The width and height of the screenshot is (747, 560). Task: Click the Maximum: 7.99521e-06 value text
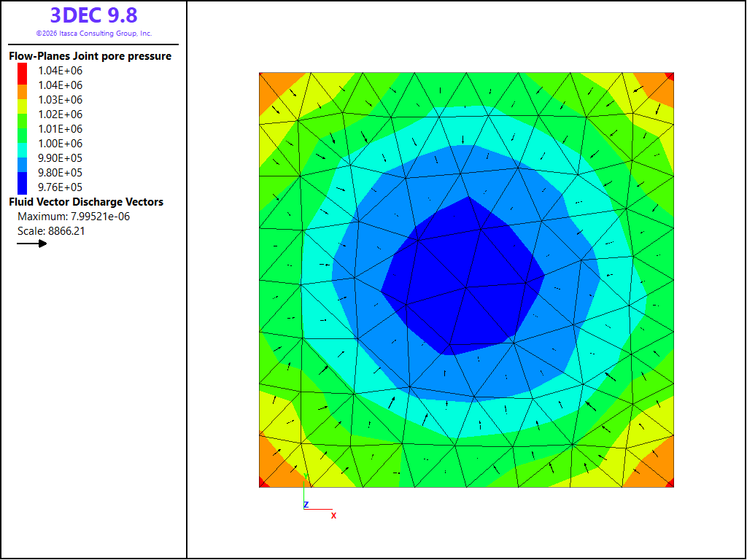click(x=74, y=217)
